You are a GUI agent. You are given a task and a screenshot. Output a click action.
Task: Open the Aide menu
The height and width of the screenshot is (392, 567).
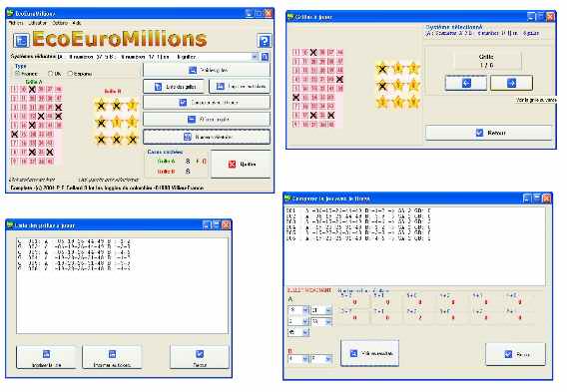[76, 23]
